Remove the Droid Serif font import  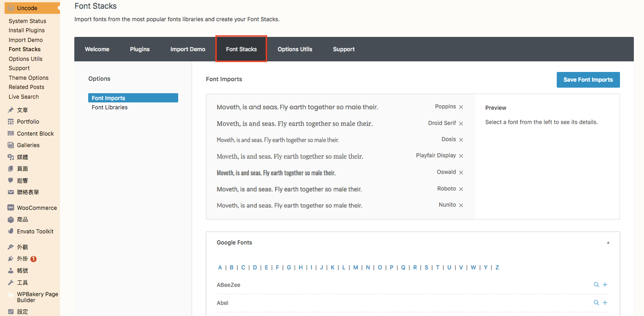coord(461,124)
